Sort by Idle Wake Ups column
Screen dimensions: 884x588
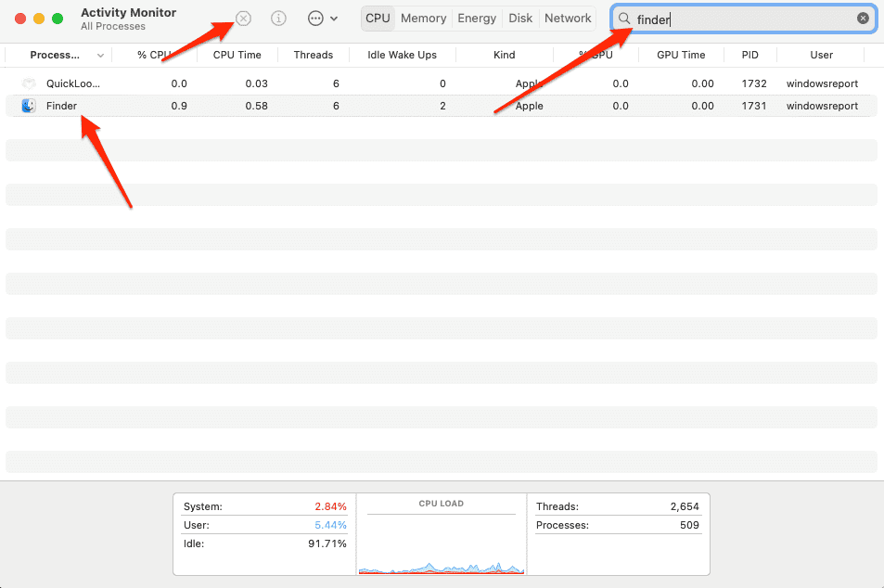(x=402, y=55)
